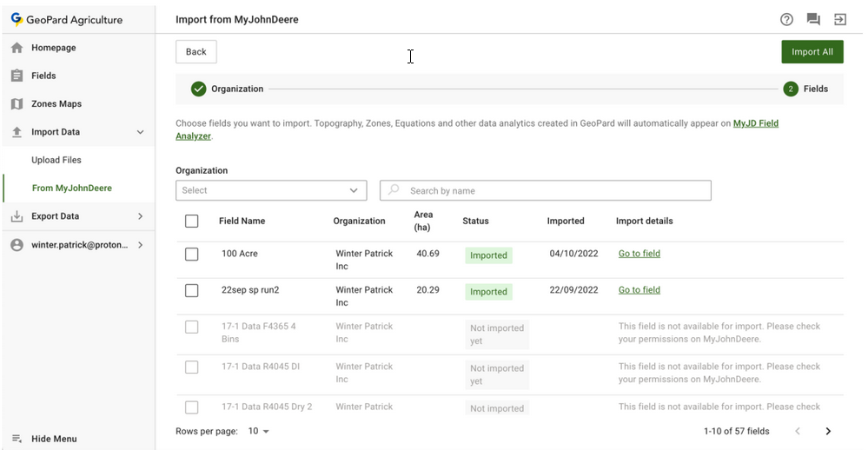868x450 pixels.
Task: Open the chat feedback icon
Action: (812, 19)
